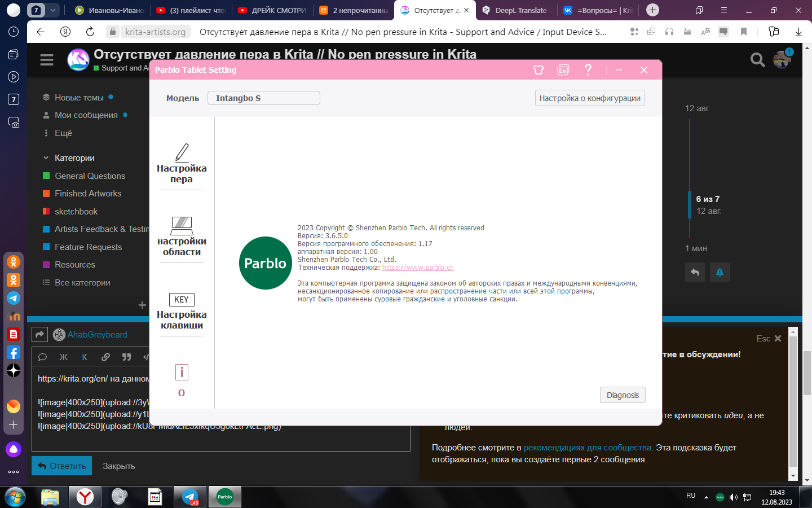The width and height of the screenshot is (812, 508).
Task: Click the Diagnosis button in Parblo
Action: (623, 395)
